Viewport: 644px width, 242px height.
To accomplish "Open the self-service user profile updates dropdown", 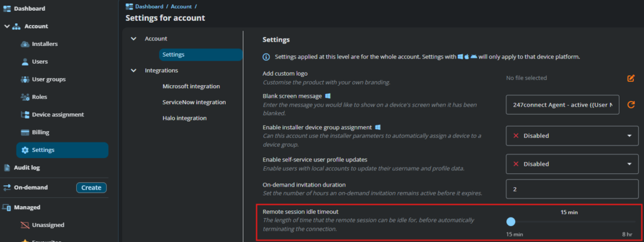I will (572, 164).
